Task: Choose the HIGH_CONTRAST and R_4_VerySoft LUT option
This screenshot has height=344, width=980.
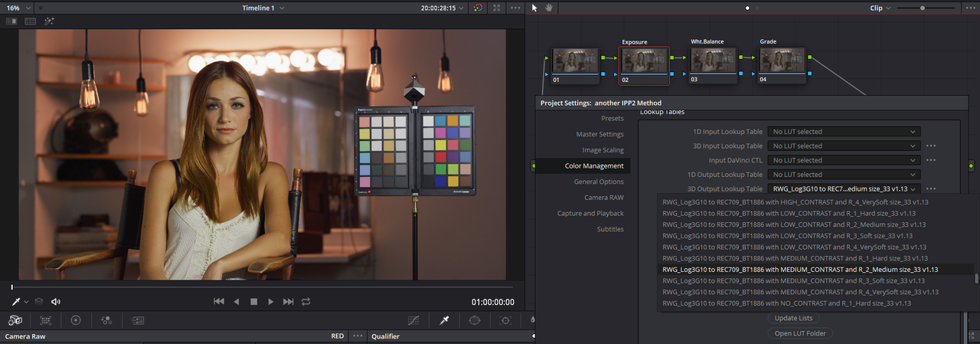Action: [x=815, y=201]
